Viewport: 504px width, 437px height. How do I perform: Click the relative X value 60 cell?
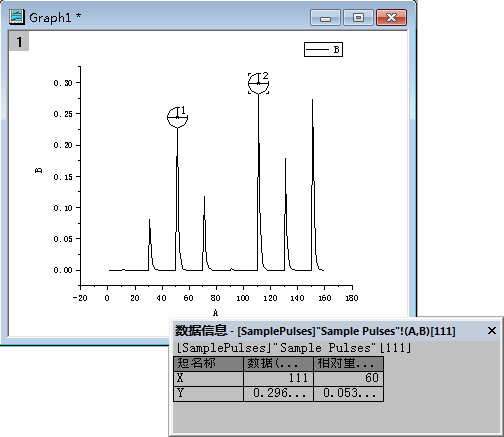click(348, 378)
